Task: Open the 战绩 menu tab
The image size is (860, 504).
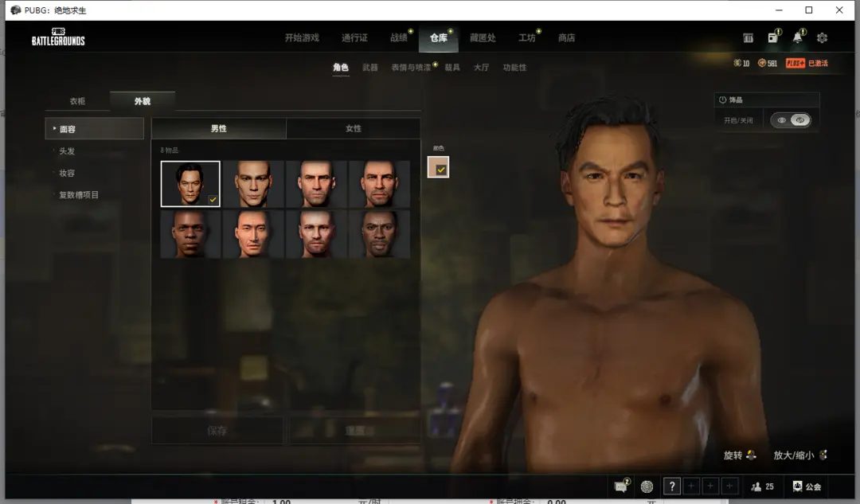Action: [399, 38]
